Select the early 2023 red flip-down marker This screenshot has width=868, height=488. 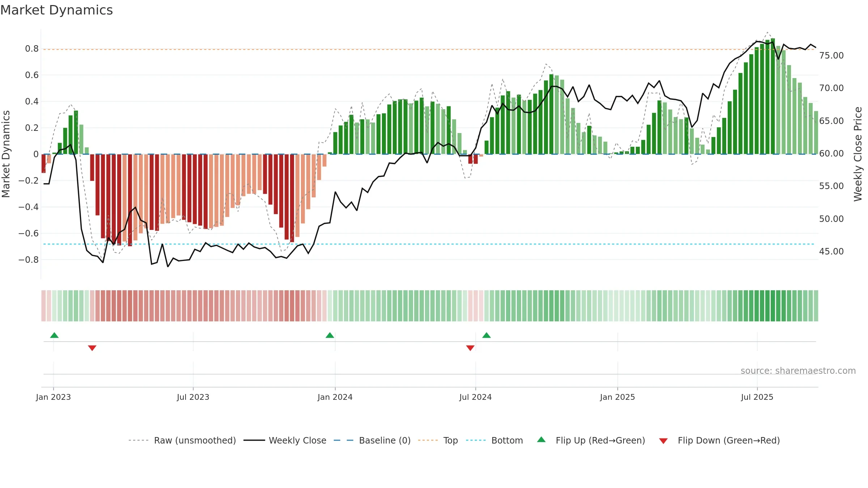tap(92, 348)
